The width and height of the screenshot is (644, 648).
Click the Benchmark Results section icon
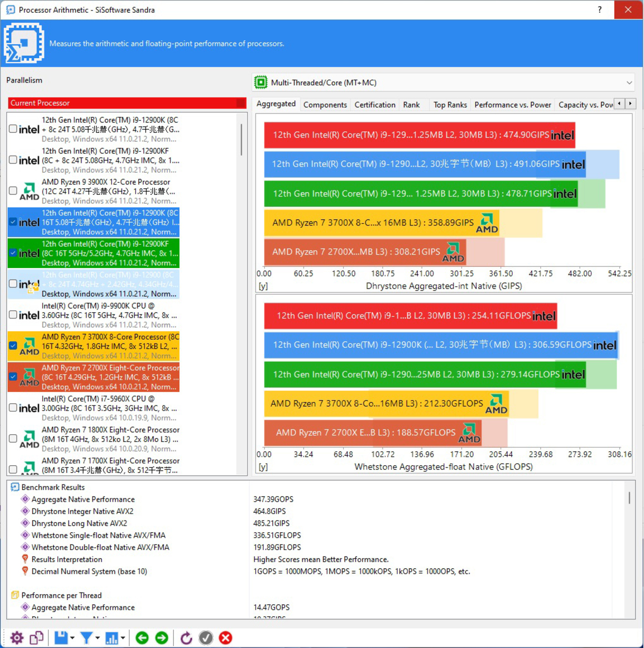point(15,487)
